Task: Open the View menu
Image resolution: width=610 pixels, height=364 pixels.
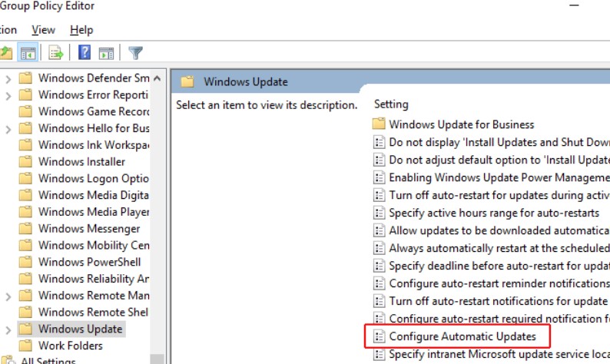Action: [x=43, y=30]
